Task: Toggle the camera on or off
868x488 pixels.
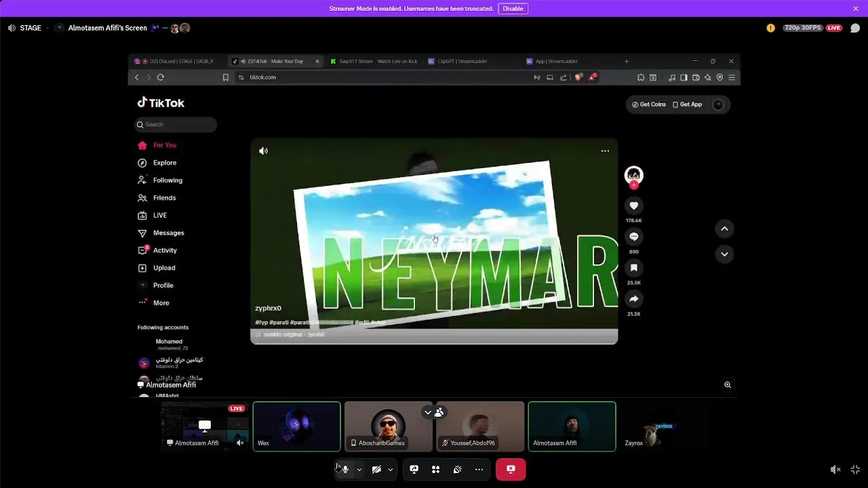Action: [x=376, y=469]
